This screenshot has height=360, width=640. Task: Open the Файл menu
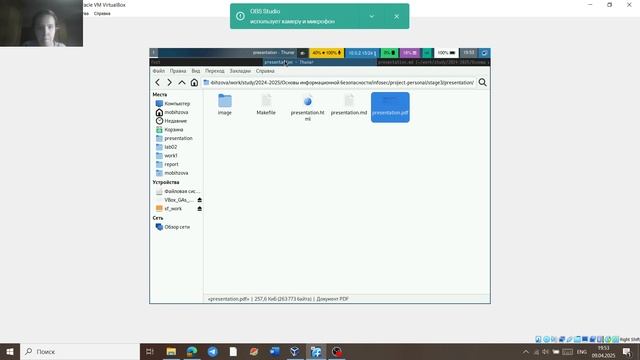pyautogui.click(x=159, y=71)
